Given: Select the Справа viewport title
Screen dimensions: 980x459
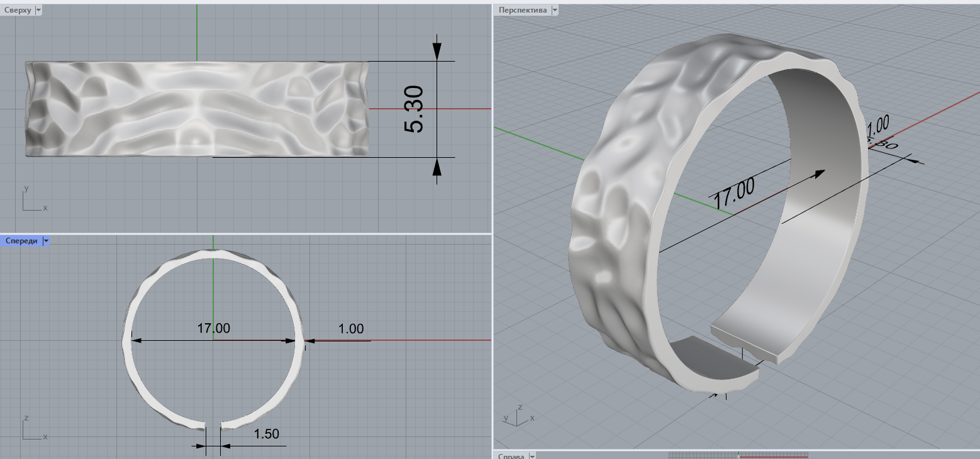Looking at the screenshot, I should [510, 455].
